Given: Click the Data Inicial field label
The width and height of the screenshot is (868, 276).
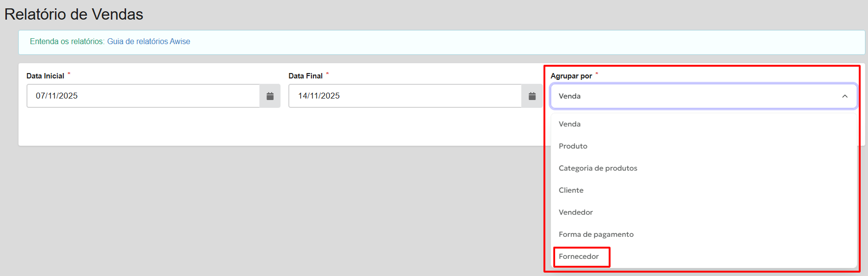Looking at the screenshot, I should coord(45,76).
